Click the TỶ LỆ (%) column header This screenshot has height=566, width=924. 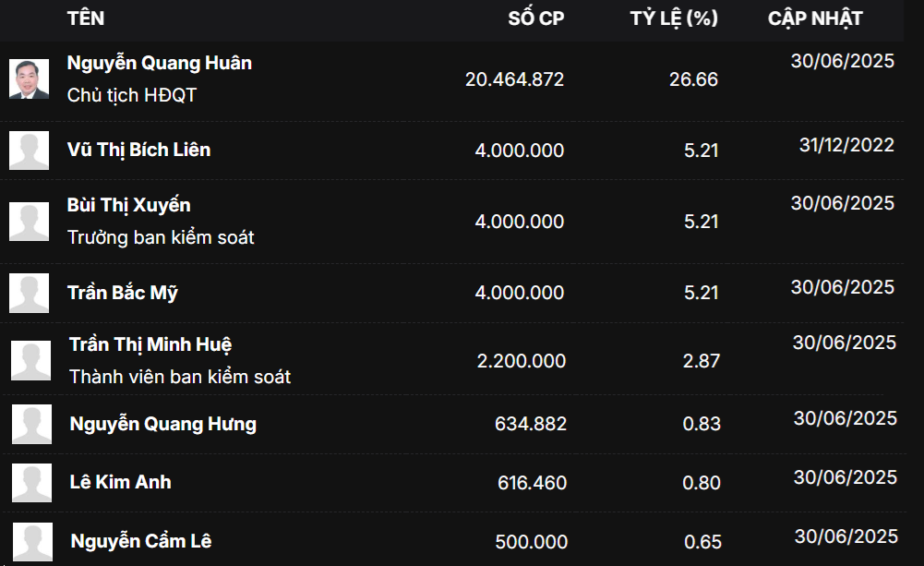(x=674, y=18)
